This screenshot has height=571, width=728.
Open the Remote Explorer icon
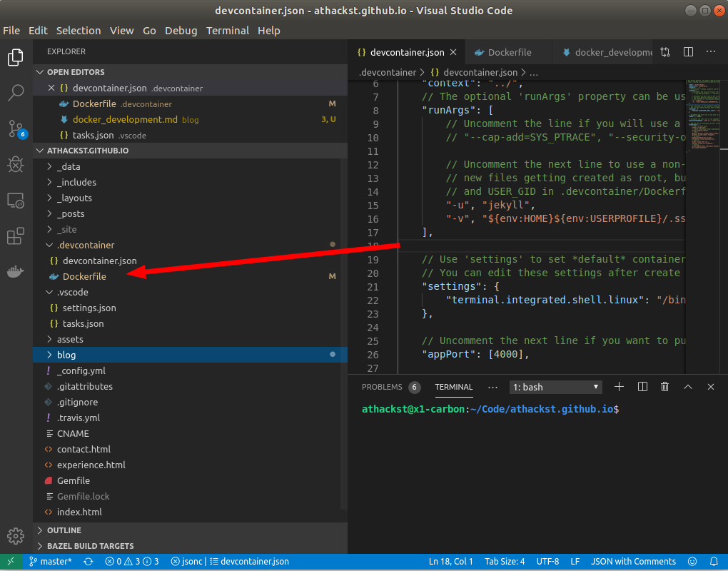pyautogui.click(x=16, y=201)
